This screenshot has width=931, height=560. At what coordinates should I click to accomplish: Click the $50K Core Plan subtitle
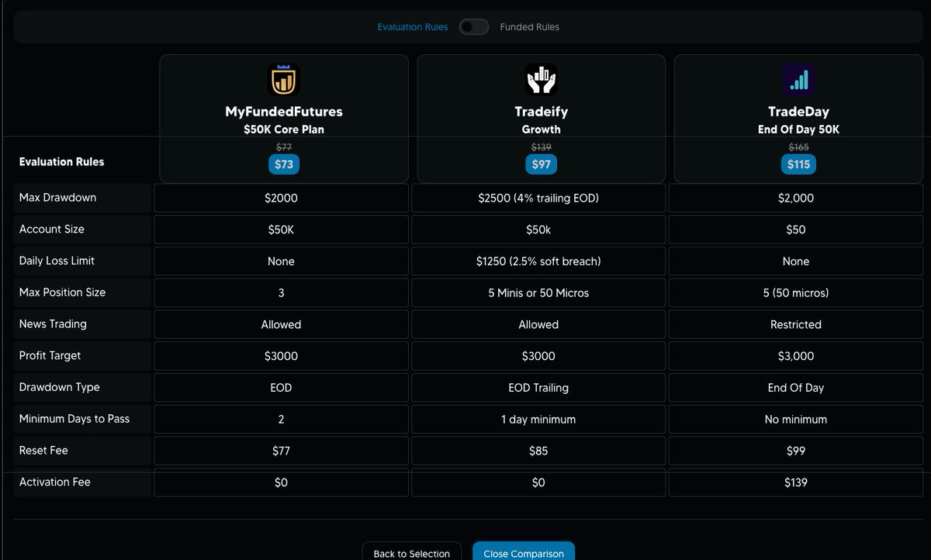284,130
